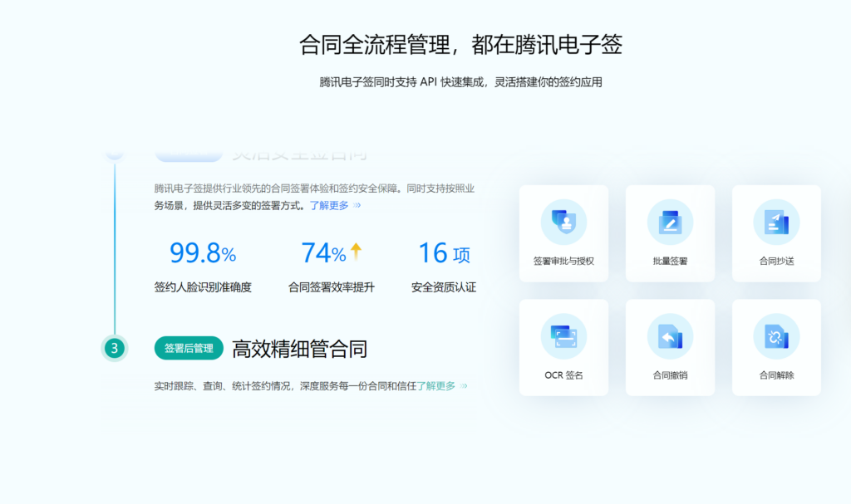Click the vertical timeline progress line
The width and height of the screenshot is (851, 504).
pyautogui.click(x=115, y=249)
